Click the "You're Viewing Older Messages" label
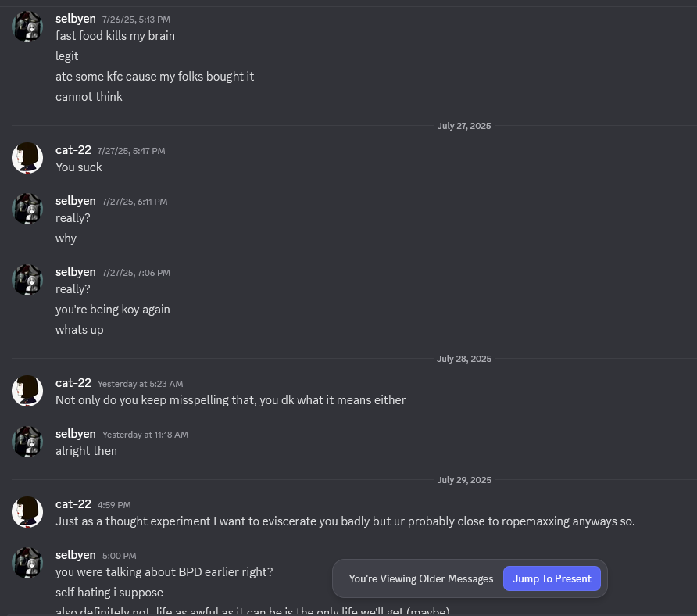This screenshot has height=616, width=697. coord(420,578)
